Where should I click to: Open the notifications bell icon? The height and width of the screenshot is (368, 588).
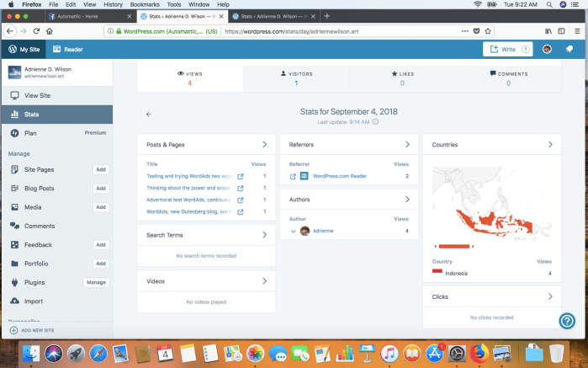[569, 49]
